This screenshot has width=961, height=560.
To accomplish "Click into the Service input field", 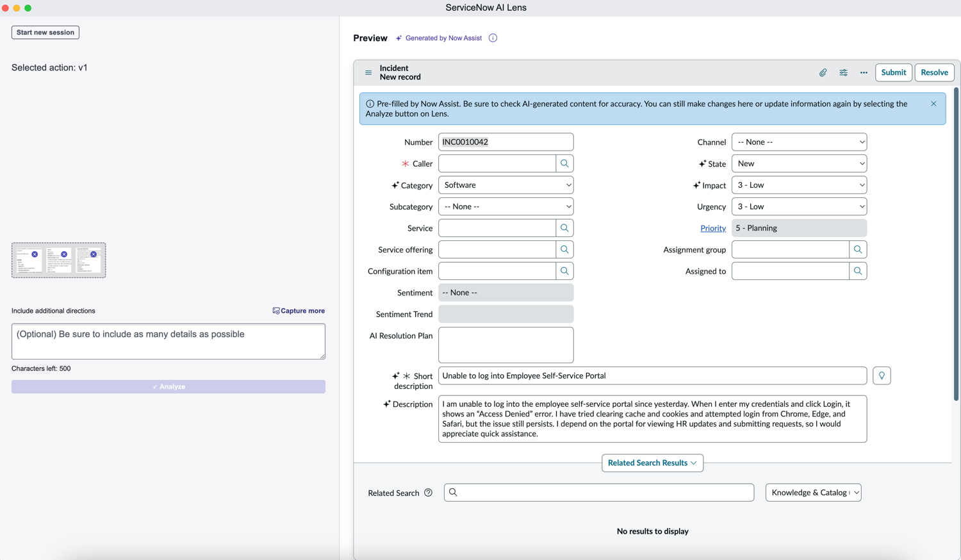I will coord(497,228).
